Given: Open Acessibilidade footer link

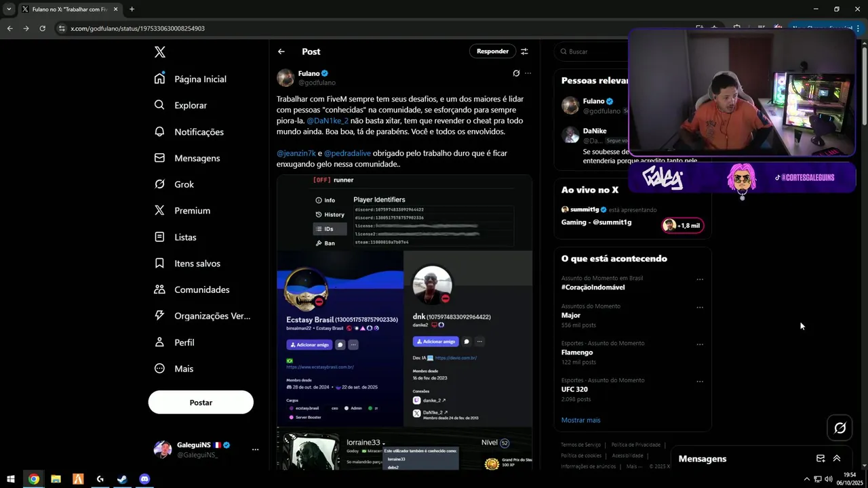Looking at the screenshot, I should tap(627, 455).
